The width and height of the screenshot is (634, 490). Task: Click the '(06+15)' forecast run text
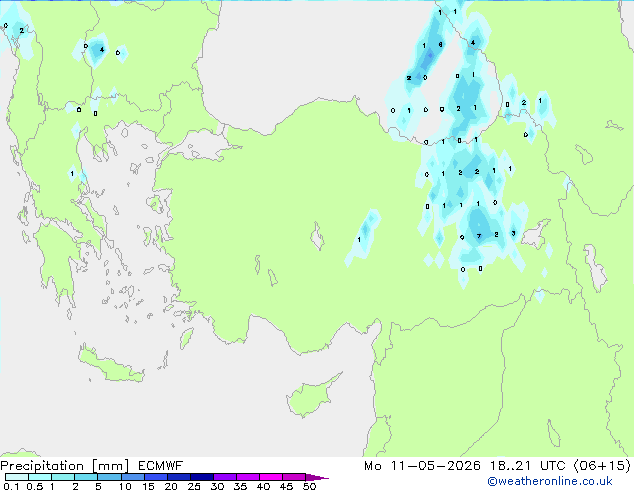point(602,466)
